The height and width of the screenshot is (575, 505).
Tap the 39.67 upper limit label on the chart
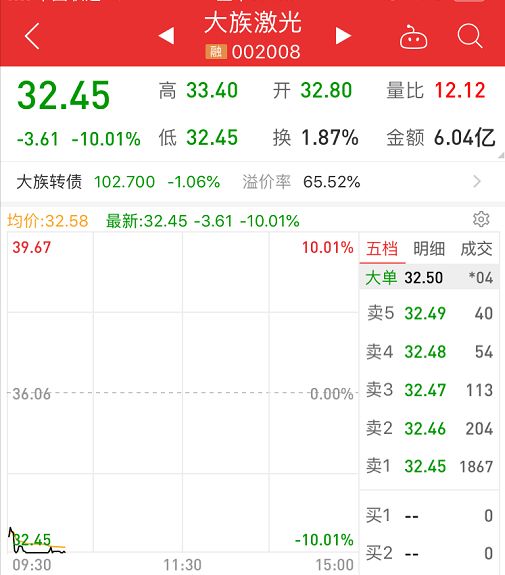point(31,247)
